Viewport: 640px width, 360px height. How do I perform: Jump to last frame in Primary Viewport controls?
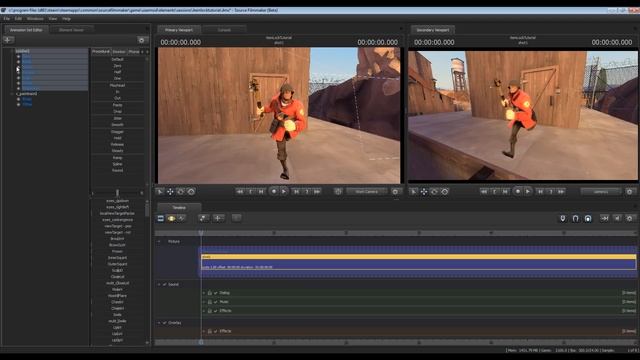317,191
